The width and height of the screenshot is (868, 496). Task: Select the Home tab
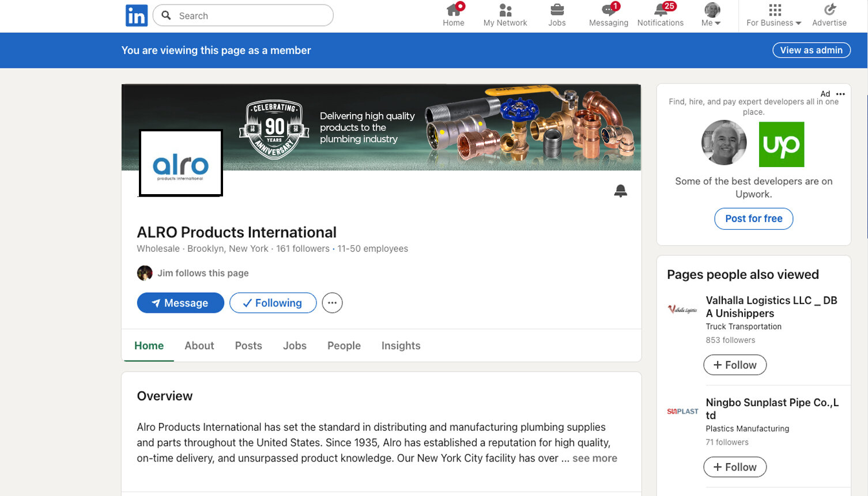[x=149, y=346]
